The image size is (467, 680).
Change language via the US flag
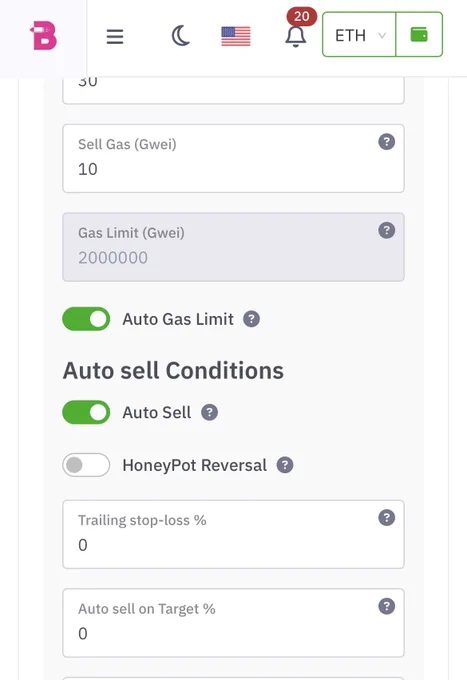tap(236, 36)
